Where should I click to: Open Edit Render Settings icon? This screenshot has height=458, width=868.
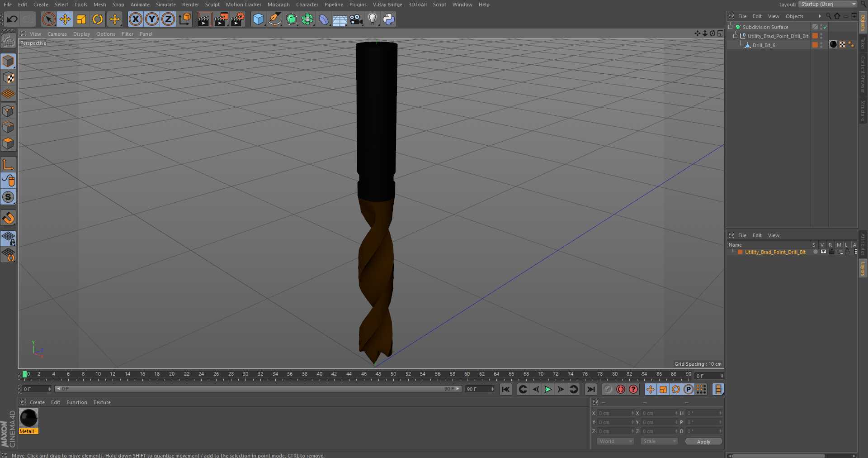(x=238, y=19)
